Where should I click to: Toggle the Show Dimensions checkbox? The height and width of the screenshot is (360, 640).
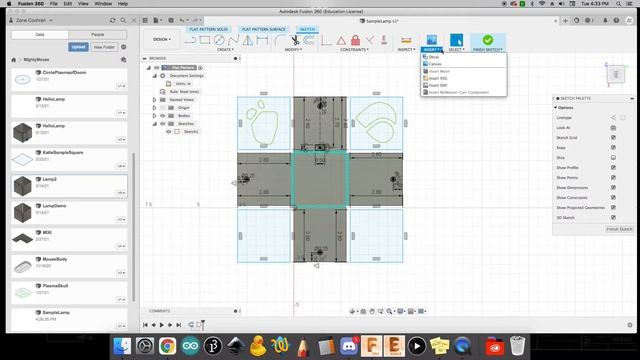[x=613, y=187]
